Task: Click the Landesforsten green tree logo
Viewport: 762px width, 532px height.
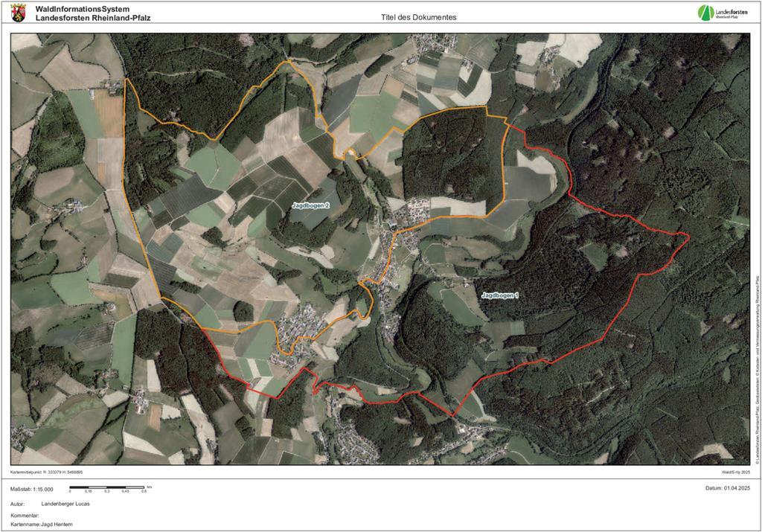Action: tap(705, 13)
